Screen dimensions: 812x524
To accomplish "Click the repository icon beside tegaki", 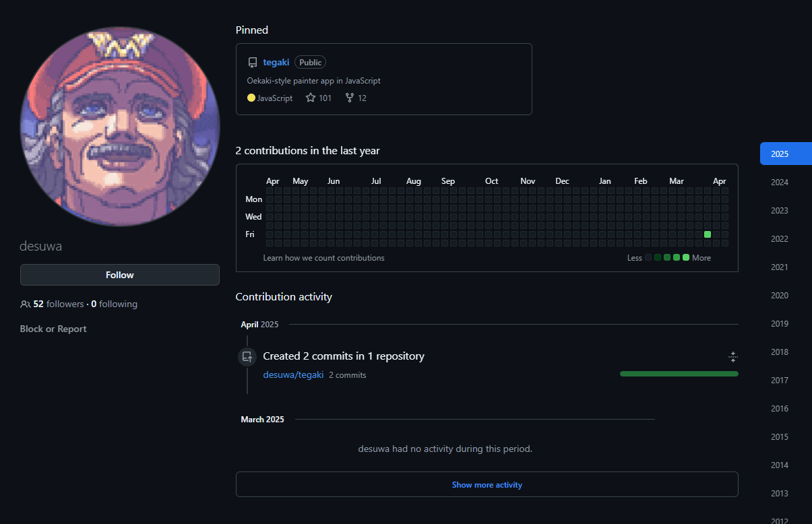I will point(253,63).
